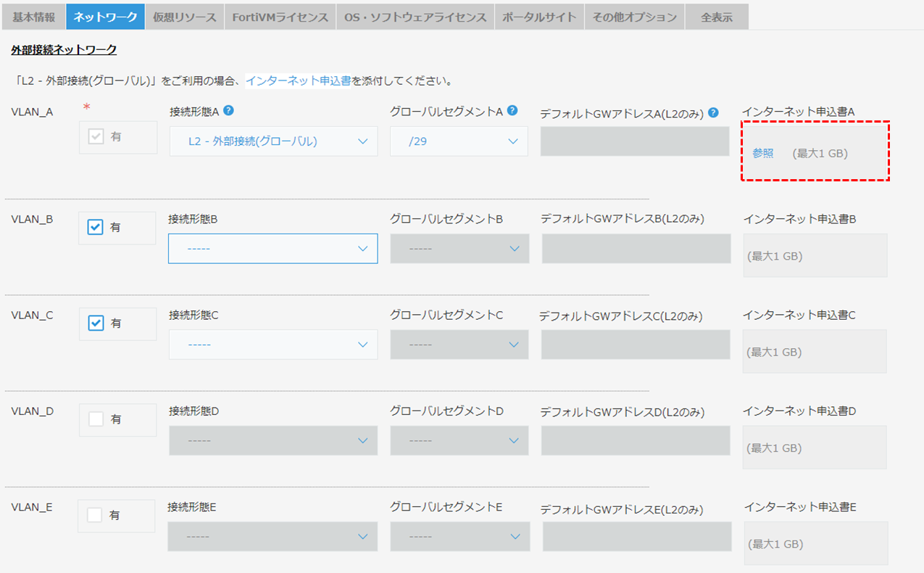Image resolution: width=924 pixels, height=573 pixels.
Task: Switch to the 基本情報 tab
Action: pos(33,17)
